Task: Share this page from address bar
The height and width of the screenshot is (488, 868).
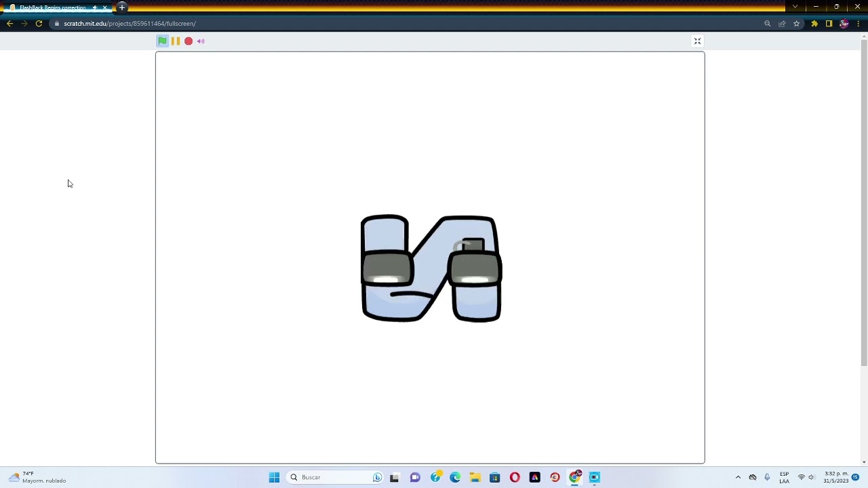Action: coord(782,24)
